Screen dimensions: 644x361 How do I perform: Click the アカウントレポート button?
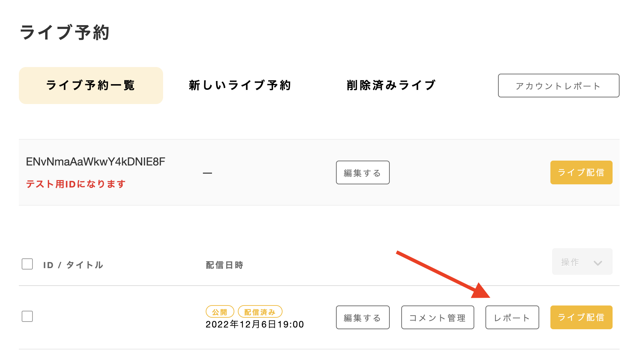click(x=558, y=86)
